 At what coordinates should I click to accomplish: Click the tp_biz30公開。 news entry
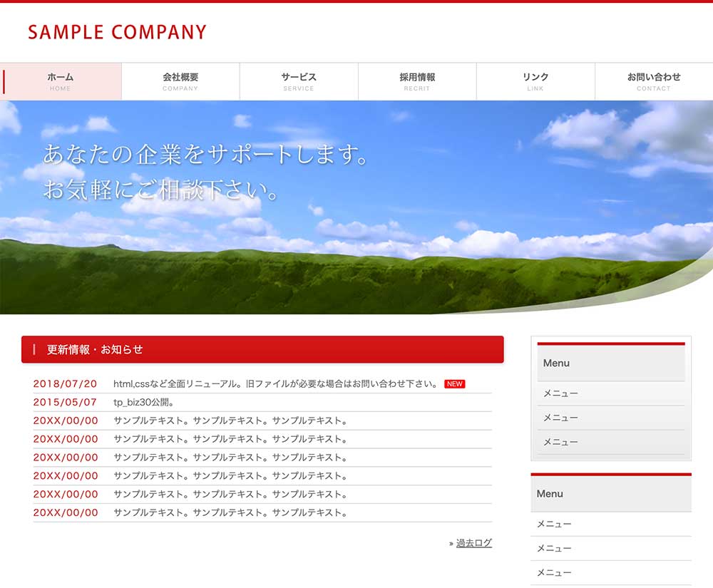tap(144, 402)
